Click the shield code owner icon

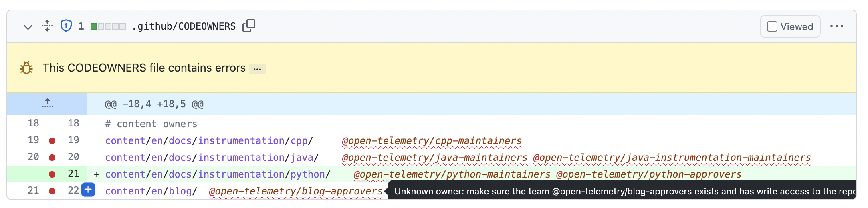[66, 26]
